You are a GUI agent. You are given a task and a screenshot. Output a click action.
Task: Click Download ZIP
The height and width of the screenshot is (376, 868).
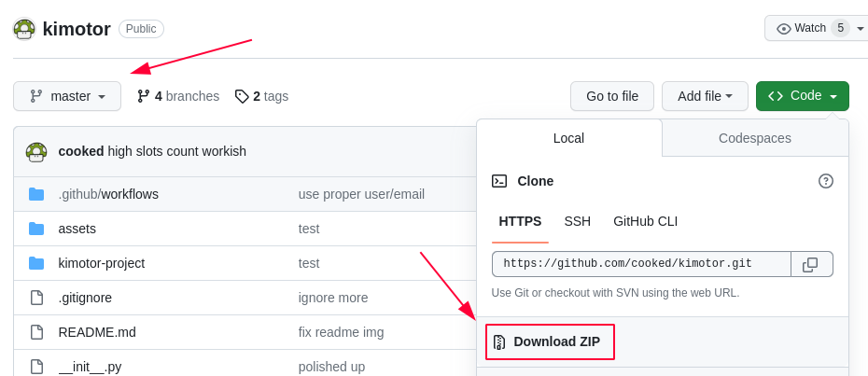pyautogui.click(x=550, y=341)
